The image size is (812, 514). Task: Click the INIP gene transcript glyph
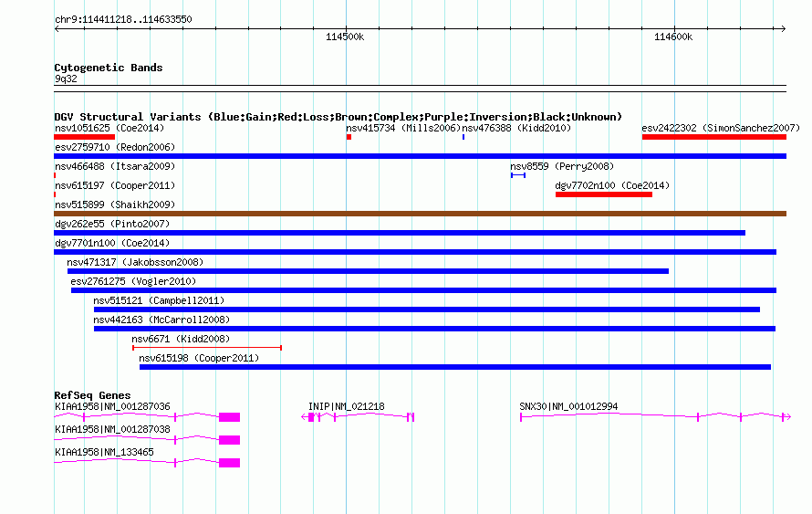click(358, 417)
